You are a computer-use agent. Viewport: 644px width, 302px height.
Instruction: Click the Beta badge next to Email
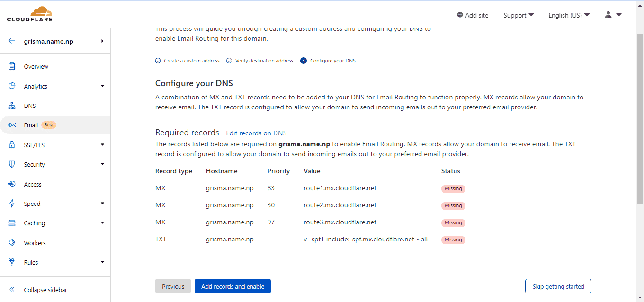coord(49,125)
